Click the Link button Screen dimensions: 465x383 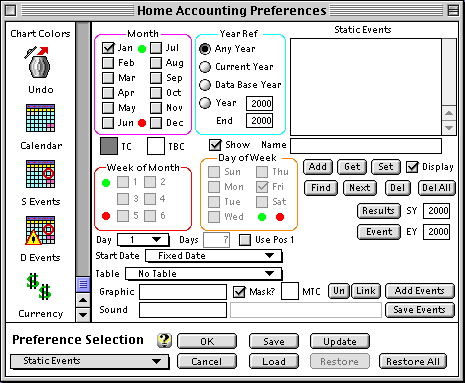pyautogui.click(x=366, y=291)
